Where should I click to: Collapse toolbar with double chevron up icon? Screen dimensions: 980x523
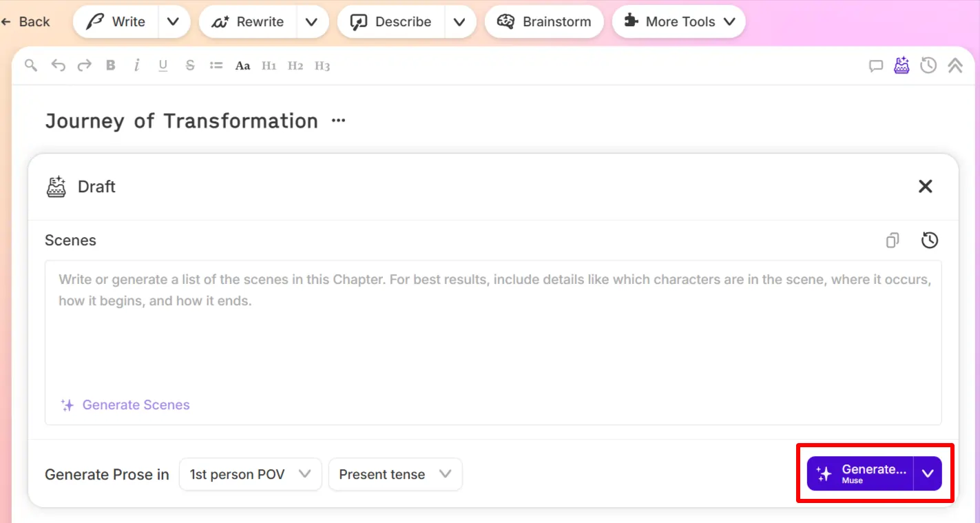tap(955, 65)
